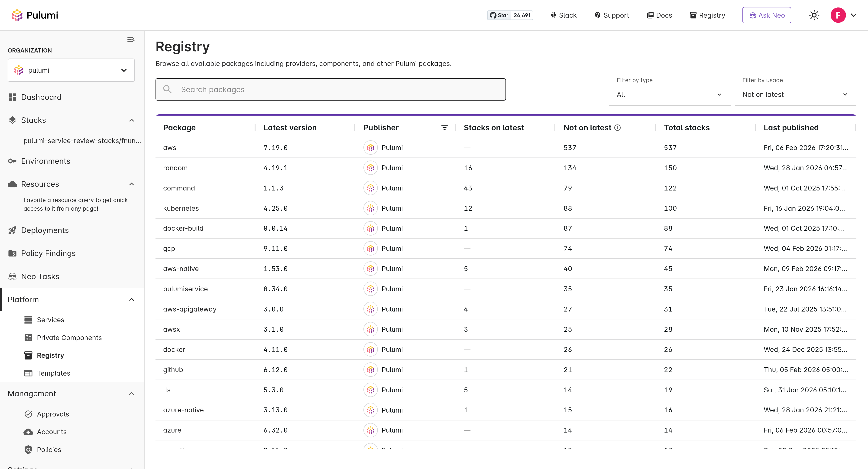Switch to the Docs menu item
Screen dimensions: 868x469
(x=659, y=15)
